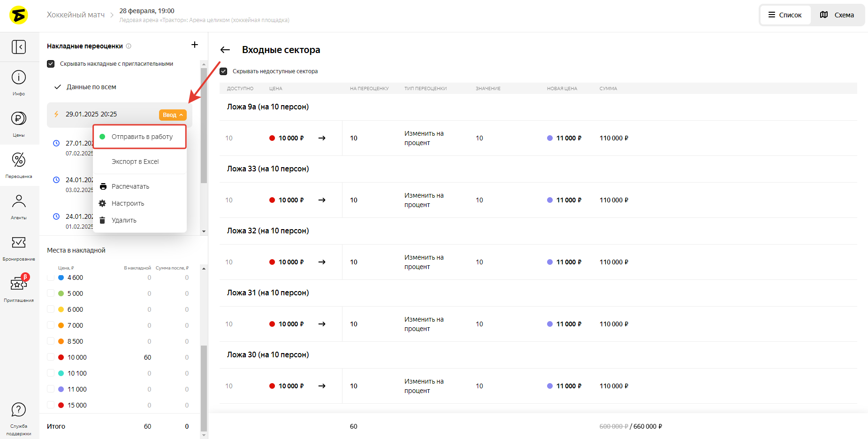Click breadcrumb chevron after Хоккейный матч
Image resolution: width=868 pixels, height=439 pixels.
click(x=112, y=15)
